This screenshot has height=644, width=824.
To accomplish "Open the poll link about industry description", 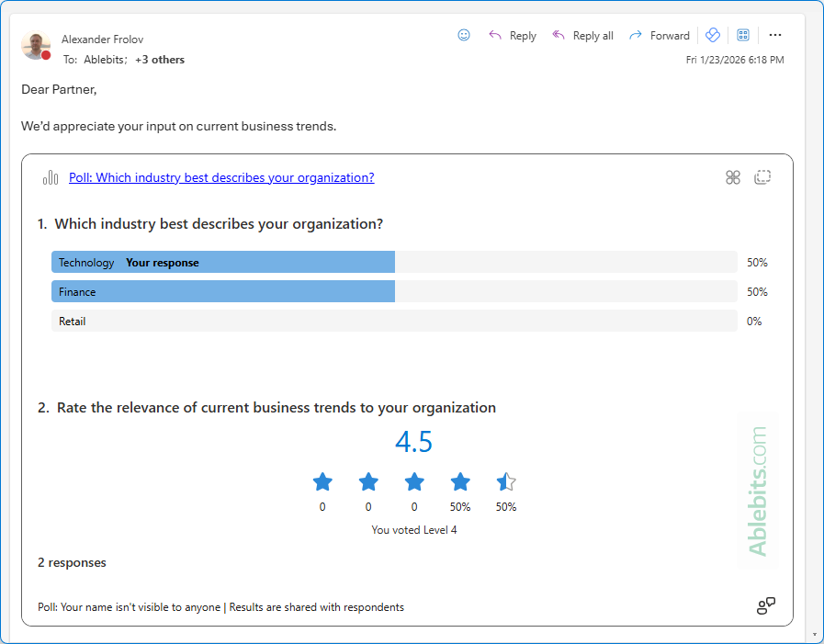I will click(221, 176).
